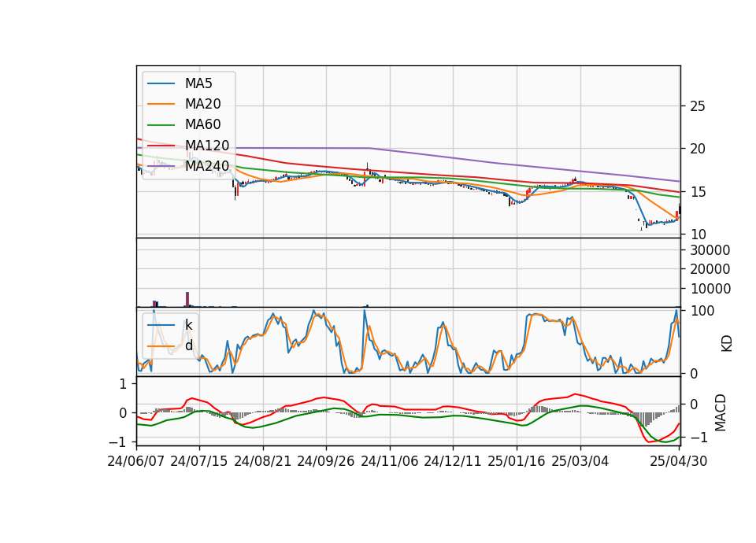The width and height of the screenshot is (756, 543).
Task: Click the green MA60 legend line swatch
Action: coord(161,125)
